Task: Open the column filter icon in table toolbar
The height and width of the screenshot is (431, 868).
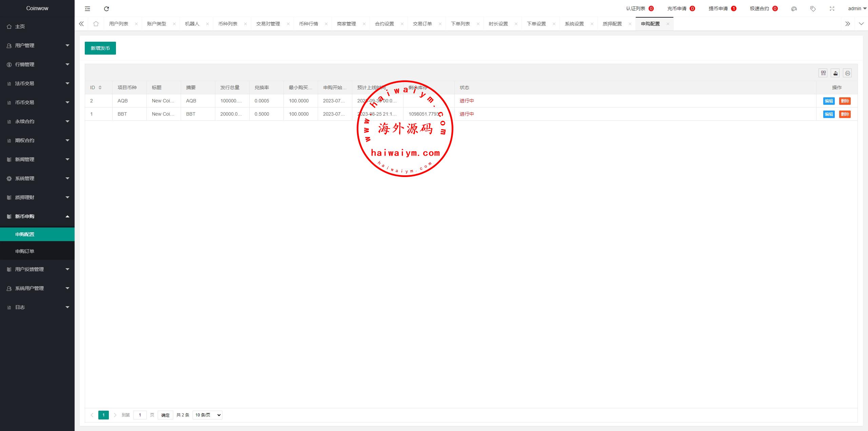Action: click(x=823, y=73)
